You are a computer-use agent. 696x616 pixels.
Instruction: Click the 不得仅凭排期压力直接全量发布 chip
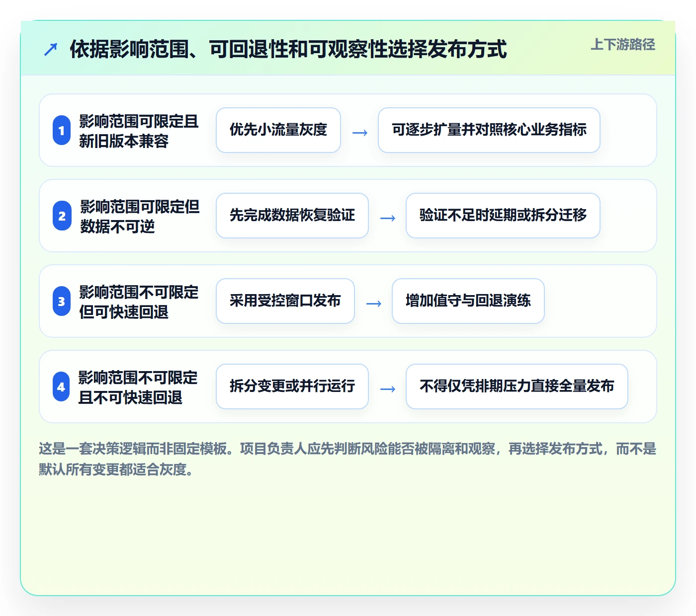[x=517, y=386]
